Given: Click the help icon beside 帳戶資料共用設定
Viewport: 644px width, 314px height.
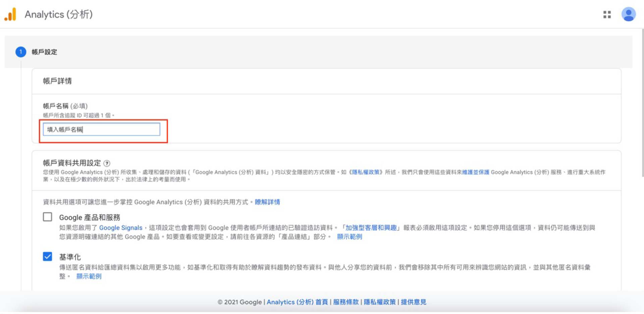Looking at the screenshot, I should click(x=107, y=164).
